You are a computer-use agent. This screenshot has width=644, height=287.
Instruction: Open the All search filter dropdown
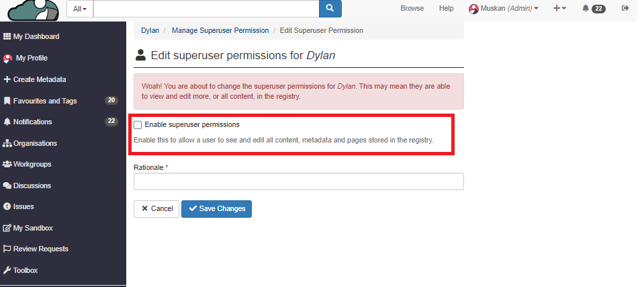click(80, 9)
